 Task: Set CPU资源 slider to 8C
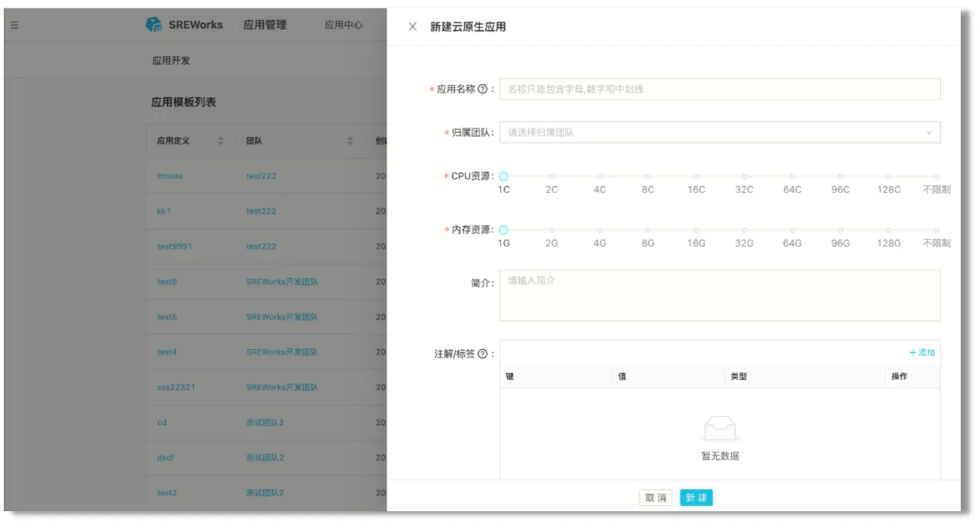tap(648, 176)
